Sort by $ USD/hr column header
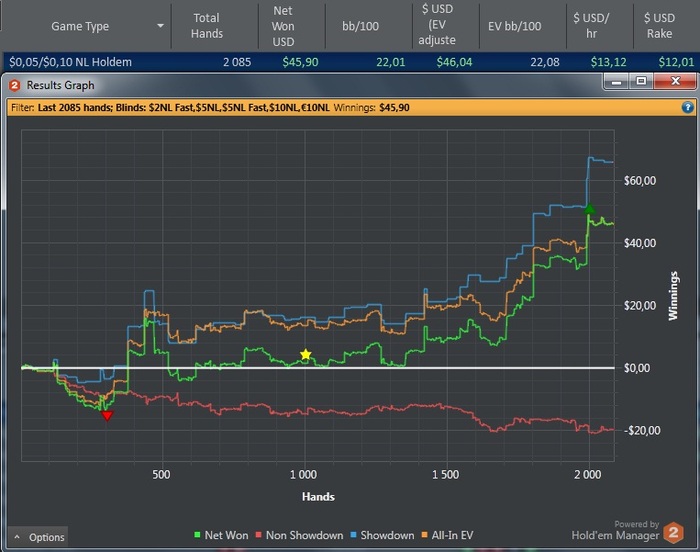Viewport: 700px width, 552px height. coord(592,26)
